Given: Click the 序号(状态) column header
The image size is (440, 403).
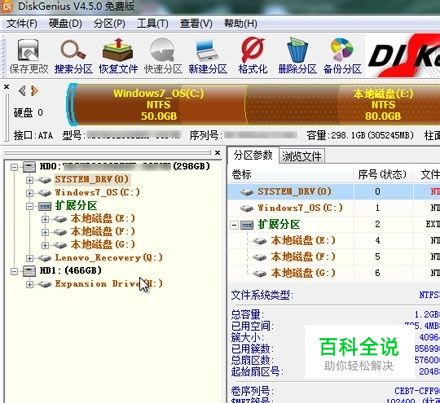Looking at the screenshot, I should pyautogui.click(x=382, y=174).
